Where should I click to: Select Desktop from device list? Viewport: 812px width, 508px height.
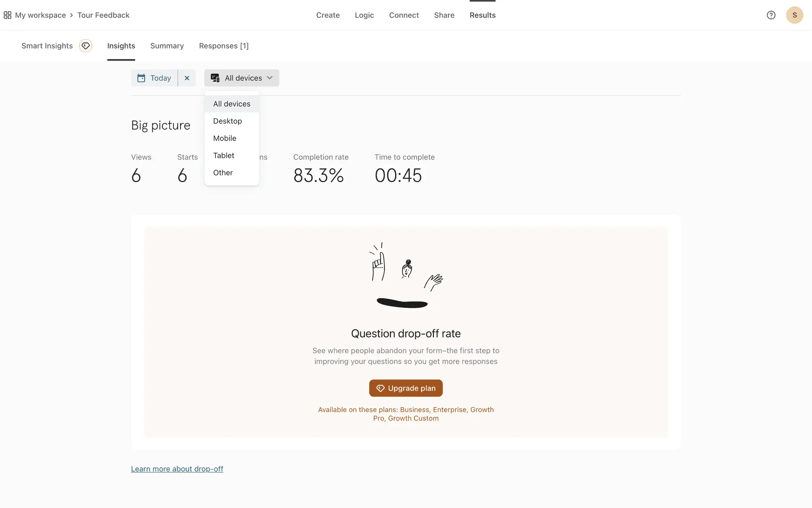click(228, 121)
